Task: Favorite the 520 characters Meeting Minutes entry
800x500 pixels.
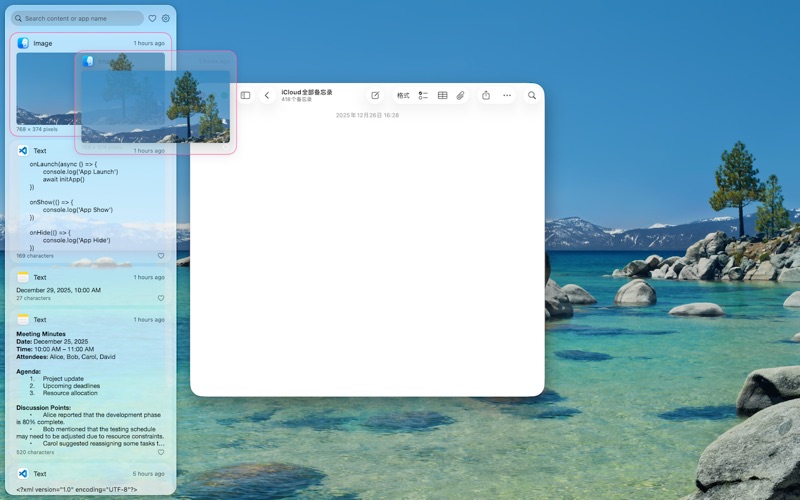Action: click(161, 452)
